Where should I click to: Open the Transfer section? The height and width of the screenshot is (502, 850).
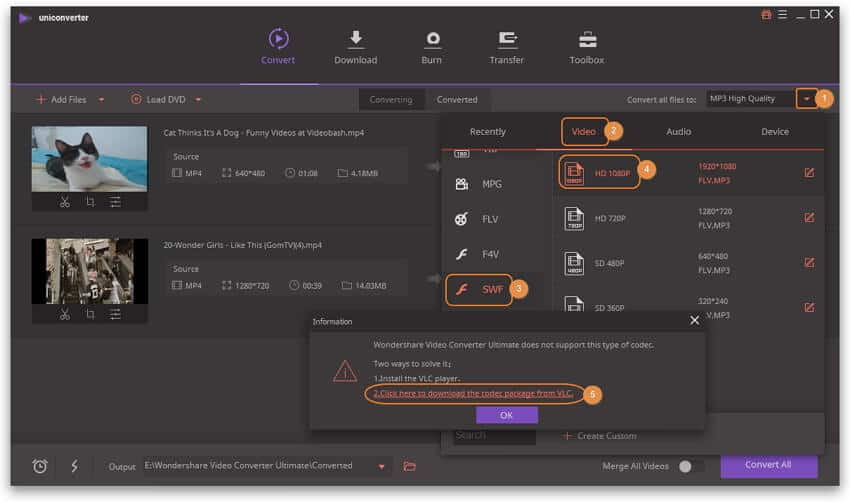coord(506,48)
